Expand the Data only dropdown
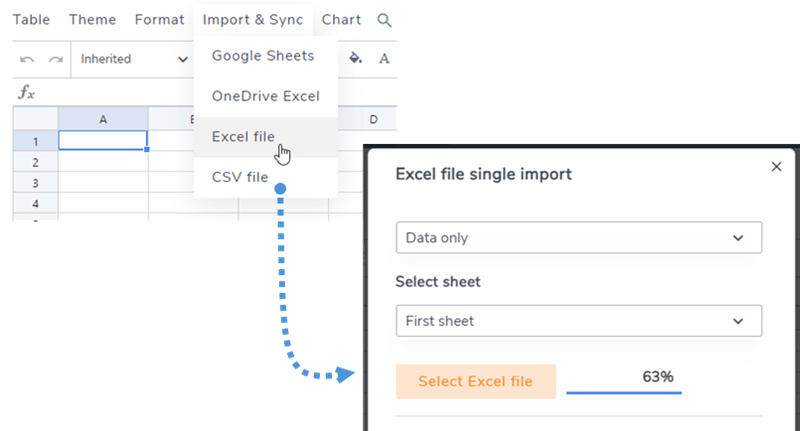Image resolution: width=800 pixels, height=431 pixels. tap(578, 238)
